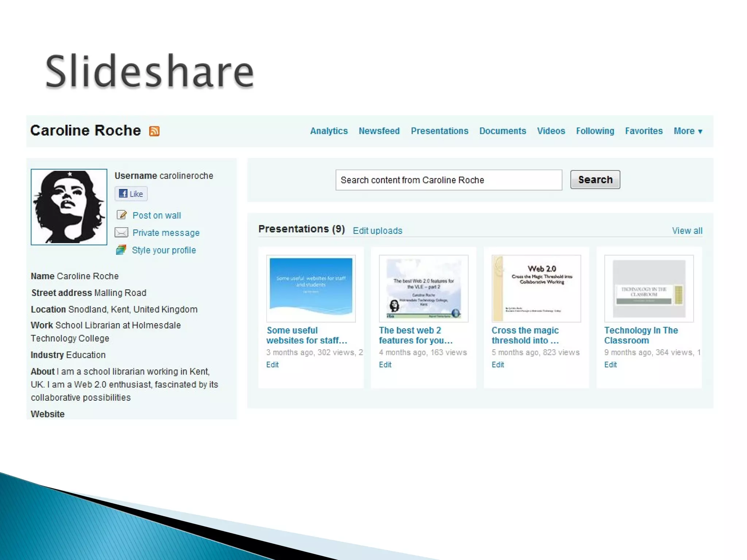Go to the Documents section

coord(502,131)
